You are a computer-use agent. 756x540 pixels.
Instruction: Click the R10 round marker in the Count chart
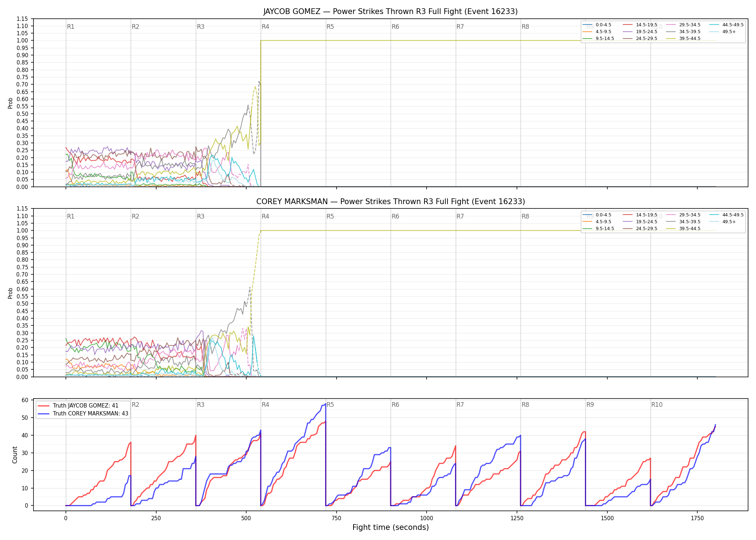[x=657, y=405]
